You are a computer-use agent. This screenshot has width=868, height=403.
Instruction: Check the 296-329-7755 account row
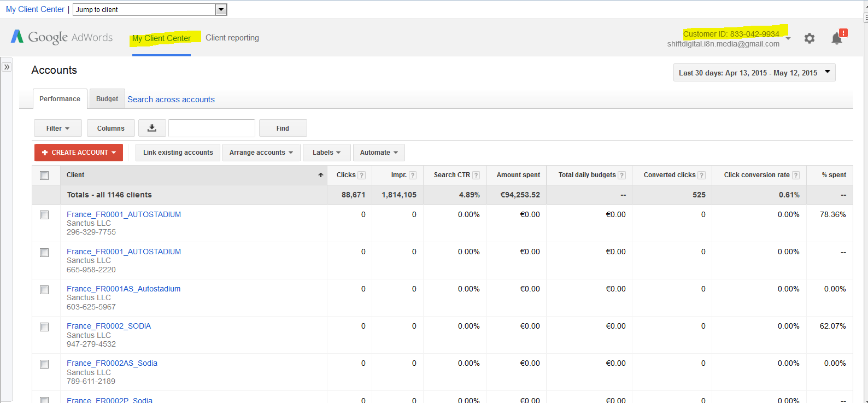click(x=44, y=215)
